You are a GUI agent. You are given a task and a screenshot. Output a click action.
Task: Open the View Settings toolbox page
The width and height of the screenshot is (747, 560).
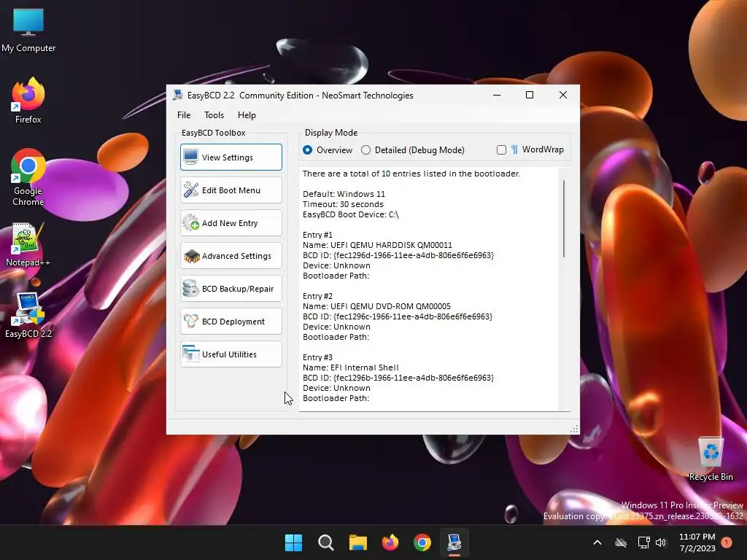231,157
